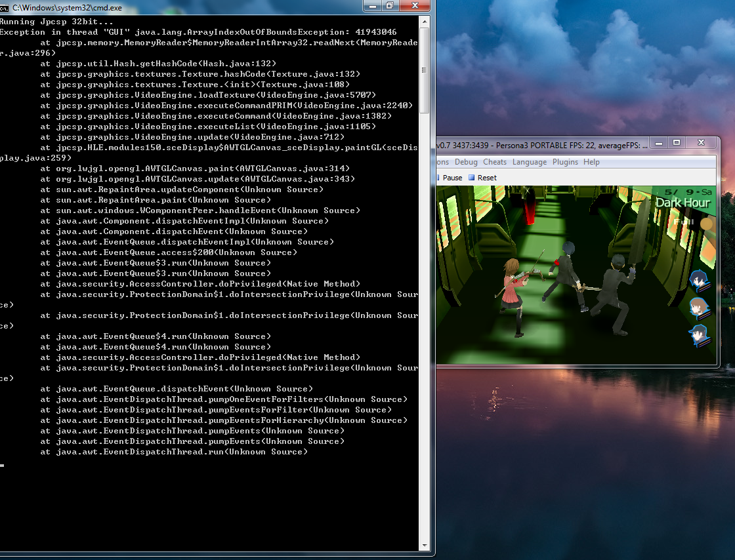Screen dimensions: 735x560
Task: Close the Jpcsp emulator window
Action: point(702,143)
